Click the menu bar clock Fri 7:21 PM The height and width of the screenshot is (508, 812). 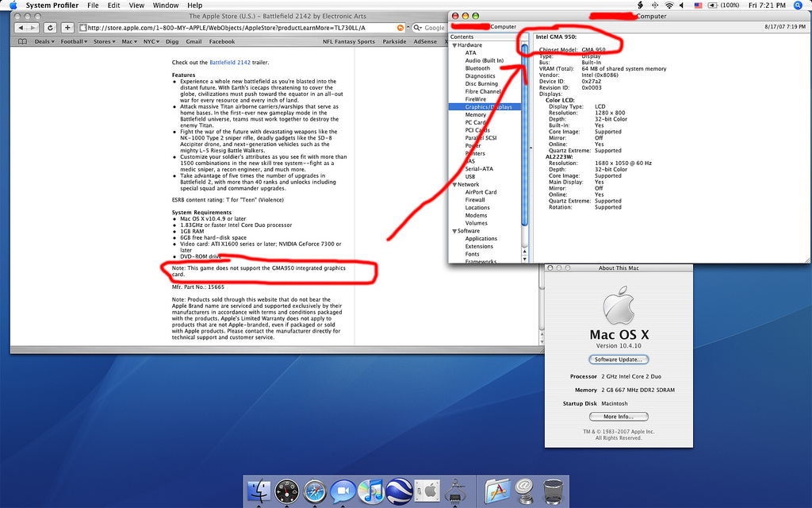[x=767, y=6]
